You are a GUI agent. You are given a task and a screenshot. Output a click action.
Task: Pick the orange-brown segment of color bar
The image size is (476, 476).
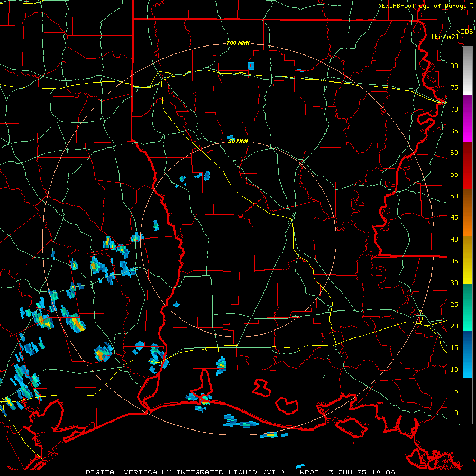pos(467,213)
